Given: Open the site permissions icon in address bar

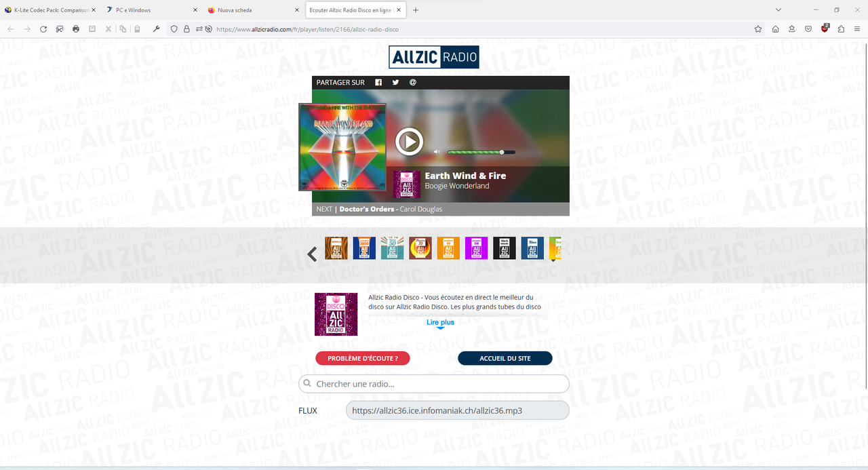Looking at the screenshot, I should point(199,29).
